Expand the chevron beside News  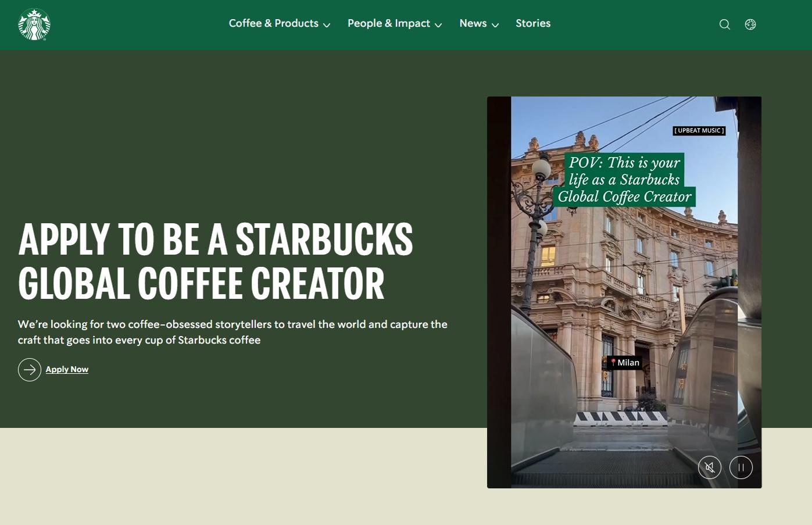495,25
